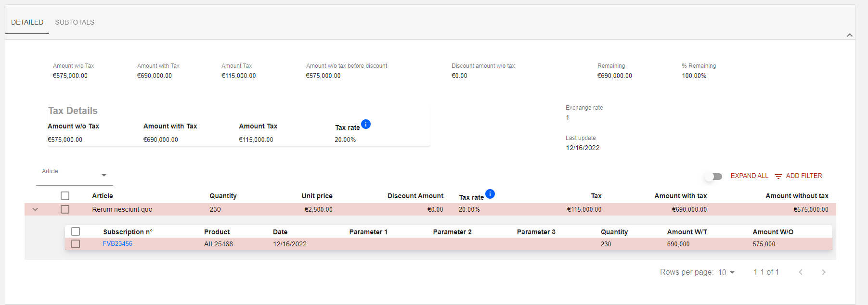
Task: Click the Date column header
Action: coord(280,232)
